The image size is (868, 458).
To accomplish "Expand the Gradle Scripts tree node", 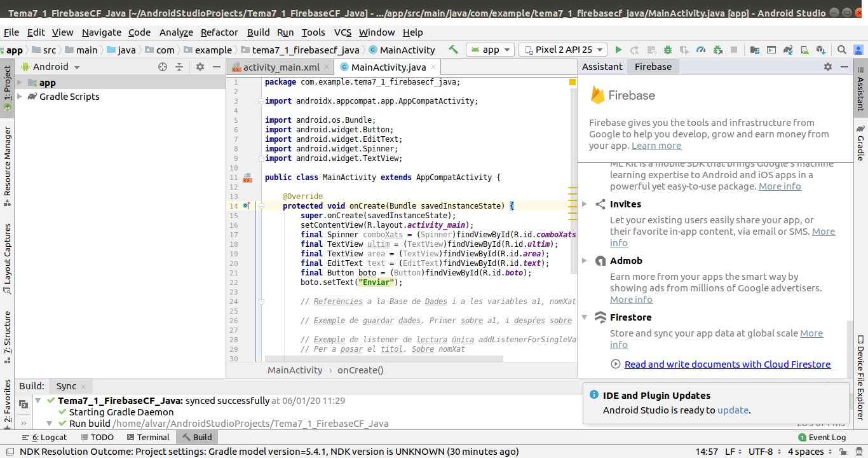I will tap(20, 97).
